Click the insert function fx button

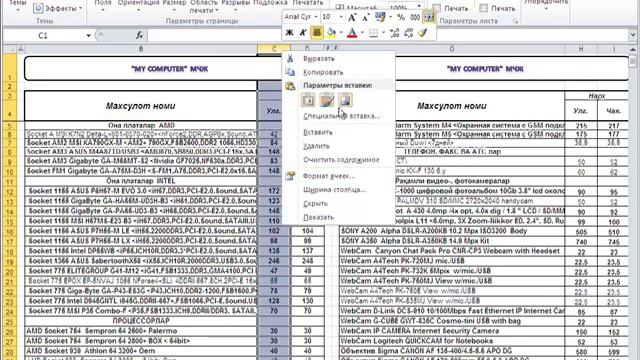(139, 36)
